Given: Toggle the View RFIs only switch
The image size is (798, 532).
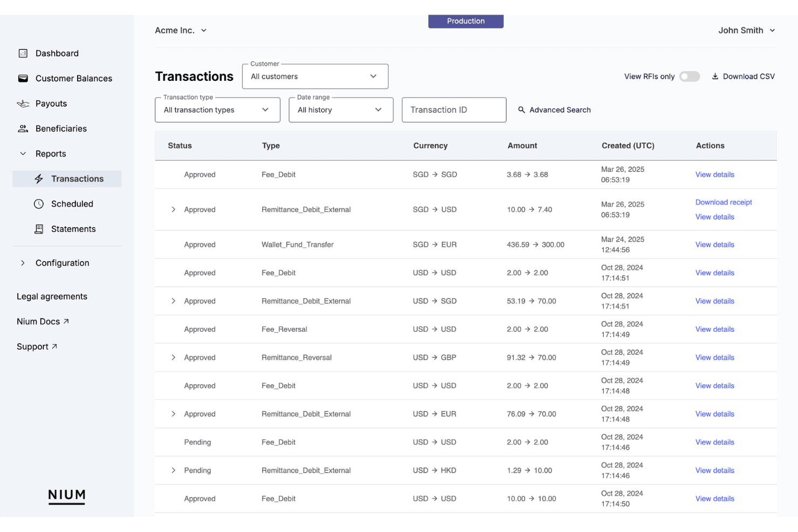Looking at the screenshot, I should (x=690, y=77).
